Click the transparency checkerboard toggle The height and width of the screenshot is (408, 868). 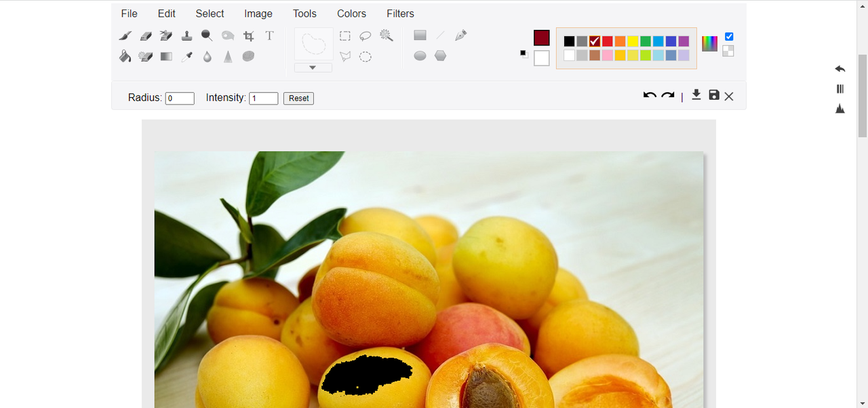point(728,51)
